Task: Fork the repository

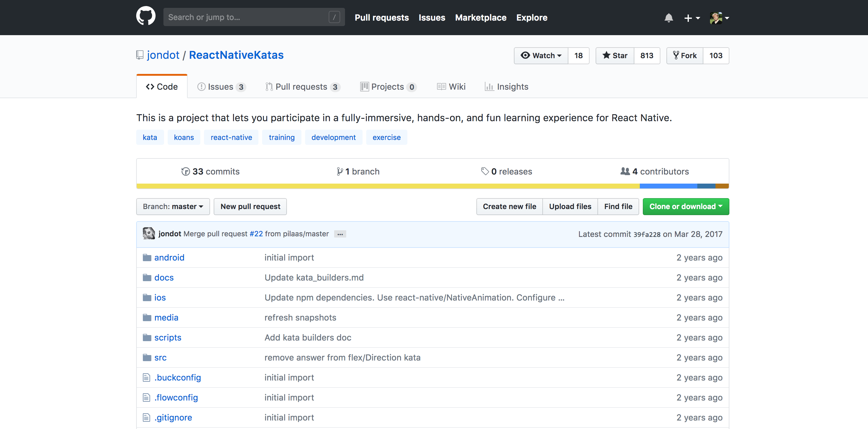Action: tap(685, 56)
